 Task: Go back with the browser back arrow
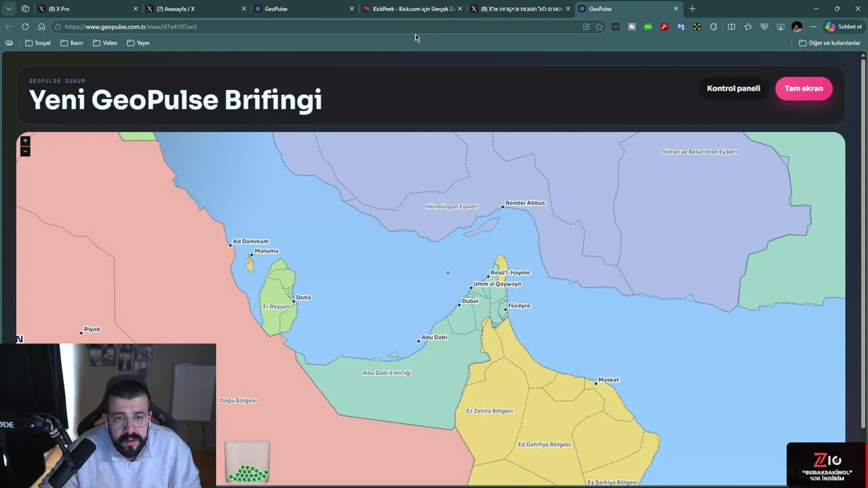point(9,26)
